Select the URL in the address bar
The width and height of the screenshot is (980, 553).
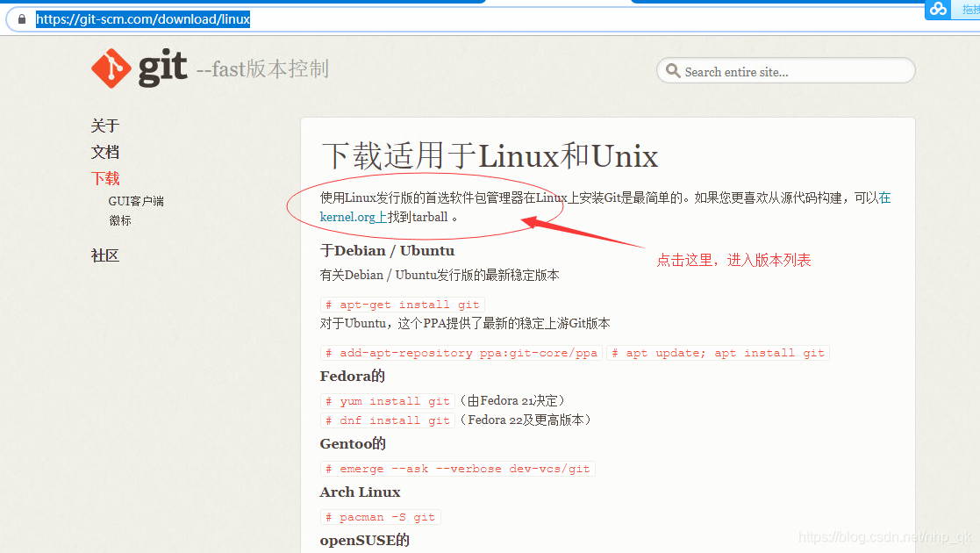tap(143, 18)
